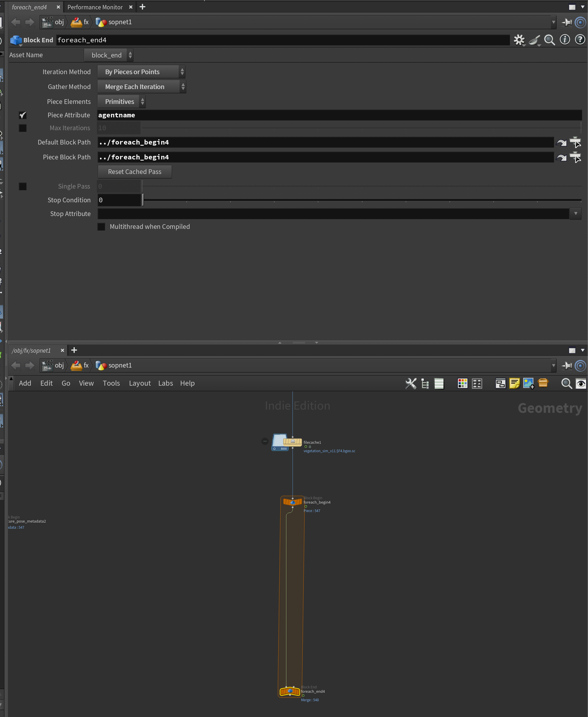Click the Reset Cached Pass button
The height and width of the screenshot is (717, 588).
pyautogui.click(x=135, y=172)
